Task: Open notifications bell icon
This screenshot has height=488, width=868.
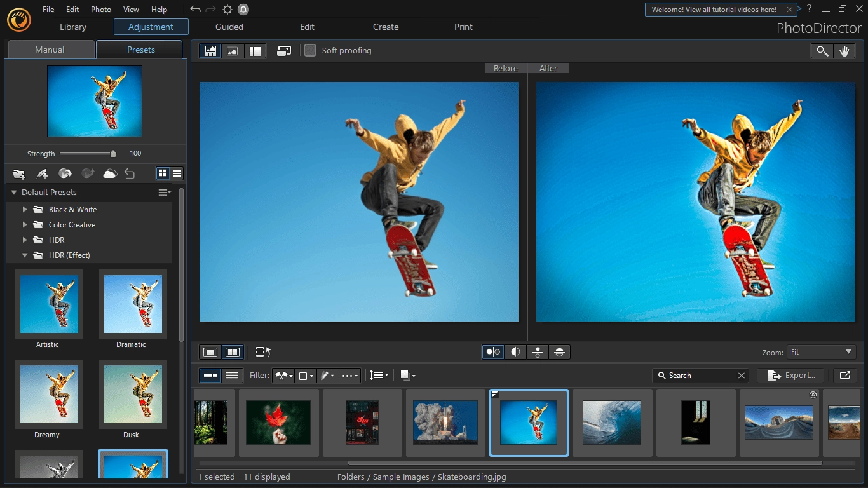Action: click(x=243, y=9)
